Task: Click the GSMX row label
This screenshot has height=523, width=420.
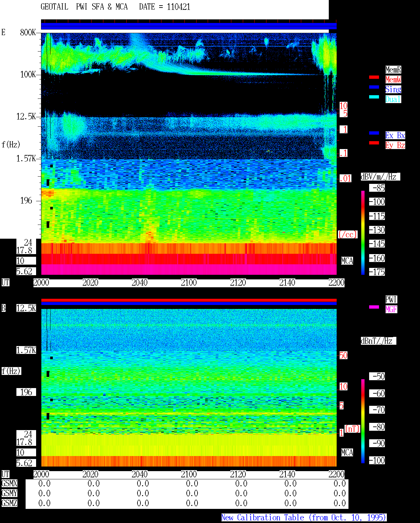Action: coord(10,483)
